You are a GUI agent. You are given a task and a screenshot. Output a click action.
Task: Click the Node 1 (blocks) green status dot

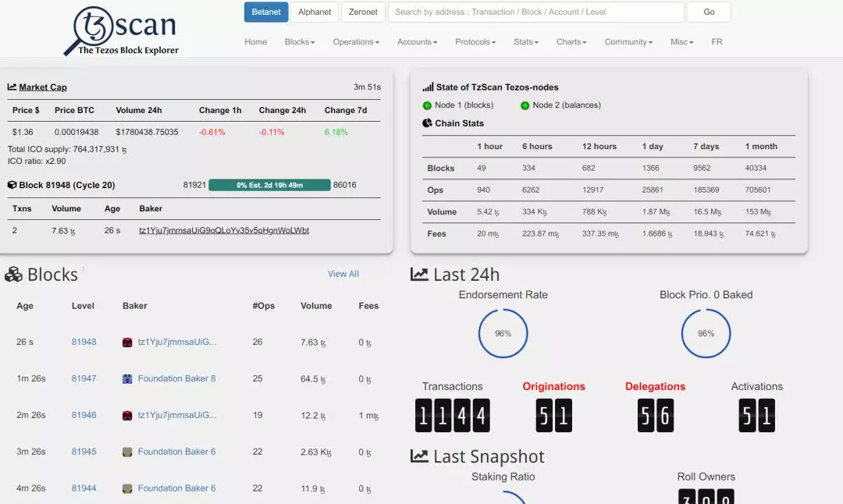coord(428,105)
